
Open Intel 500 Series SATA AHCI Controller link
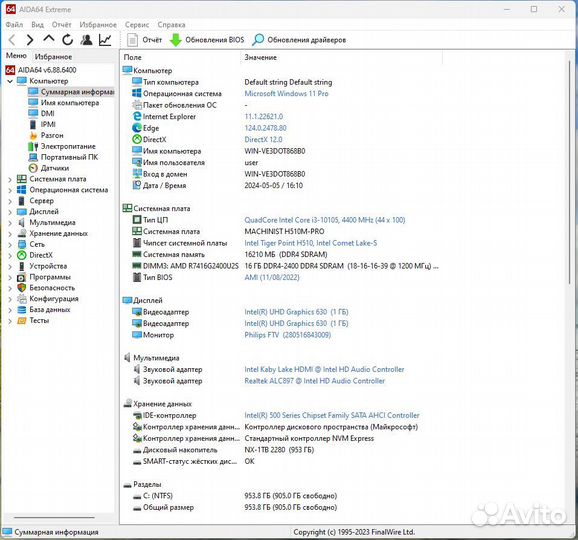332,415
